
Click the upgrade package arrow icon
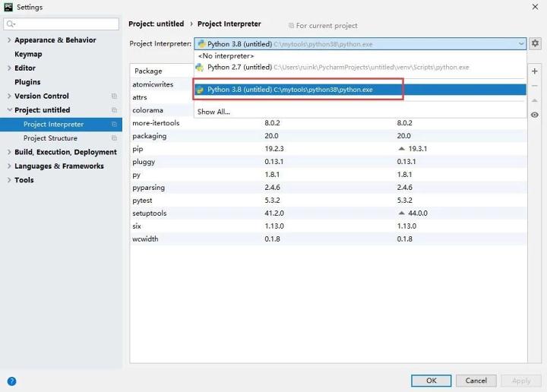coord(534,100)
